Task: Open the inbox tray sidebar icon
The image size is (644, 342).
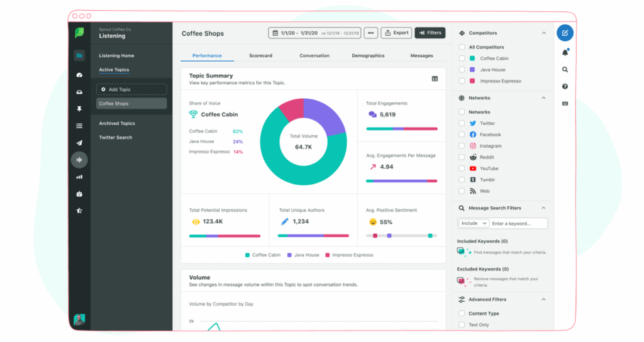Action: point(79,92)
